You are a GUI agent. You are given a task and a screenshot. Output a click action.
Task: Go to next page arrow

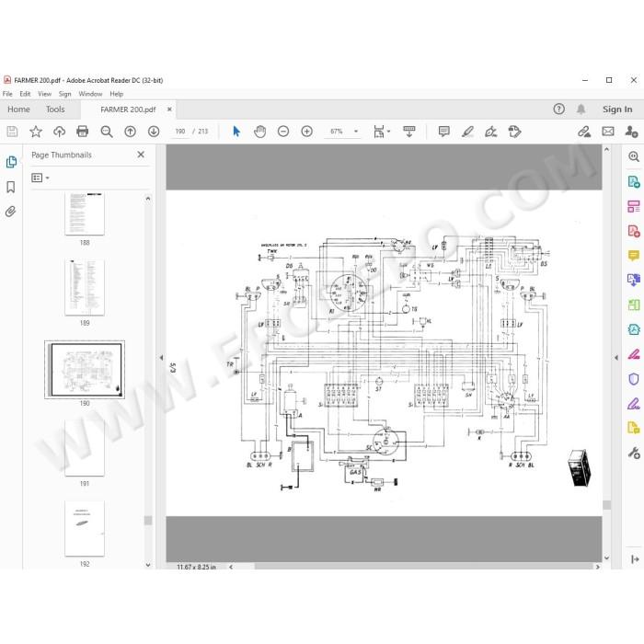tap(154, 132)
